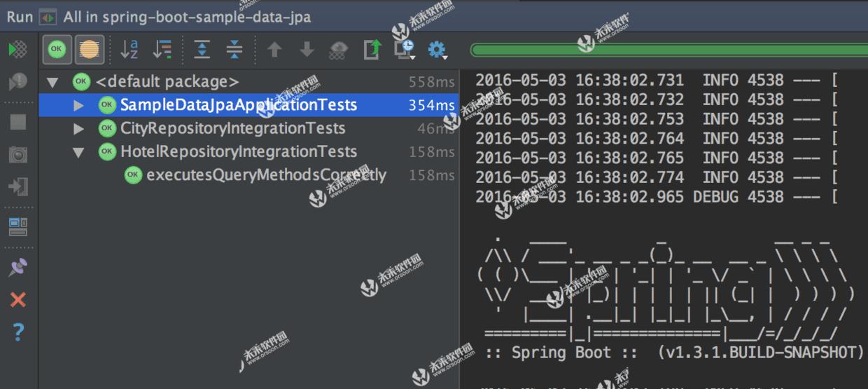Collapse the default package node arrow
Screen dimensions: 868x389
pos(52,83)
